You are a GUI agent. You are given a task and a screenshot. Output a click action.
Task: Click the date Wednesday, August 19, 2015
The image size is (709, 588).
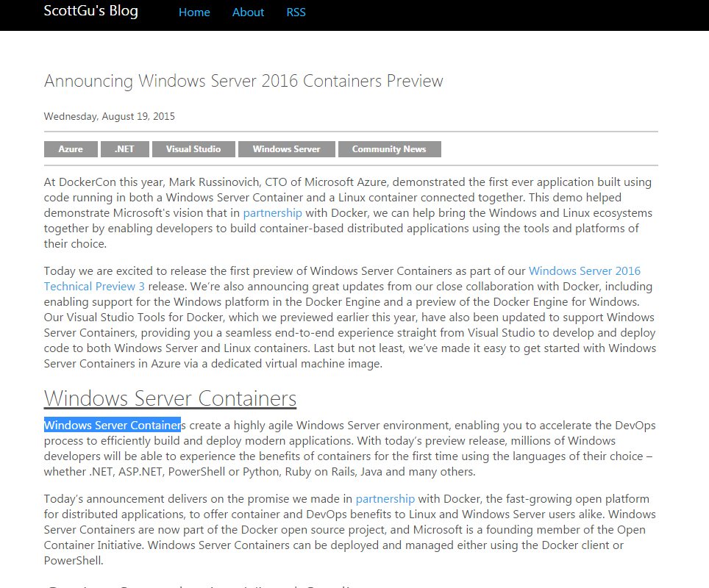(x=110, y=117)
